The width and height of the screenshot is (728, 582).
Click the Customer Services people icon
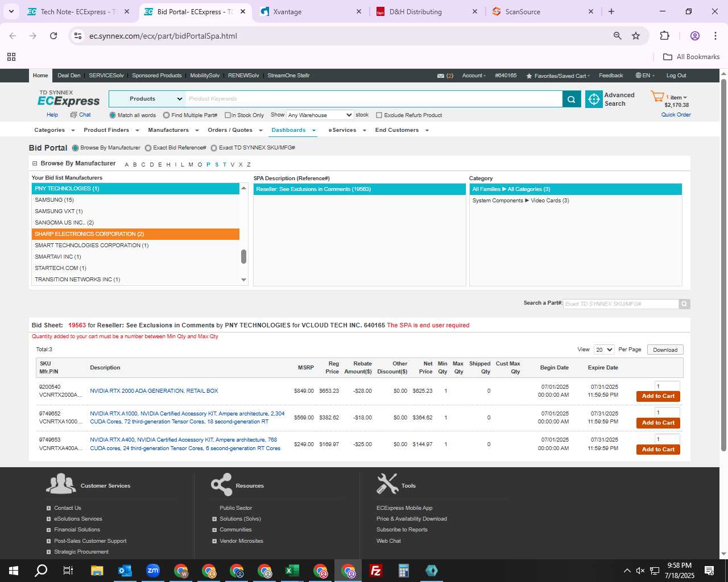(x=61, y=484)
